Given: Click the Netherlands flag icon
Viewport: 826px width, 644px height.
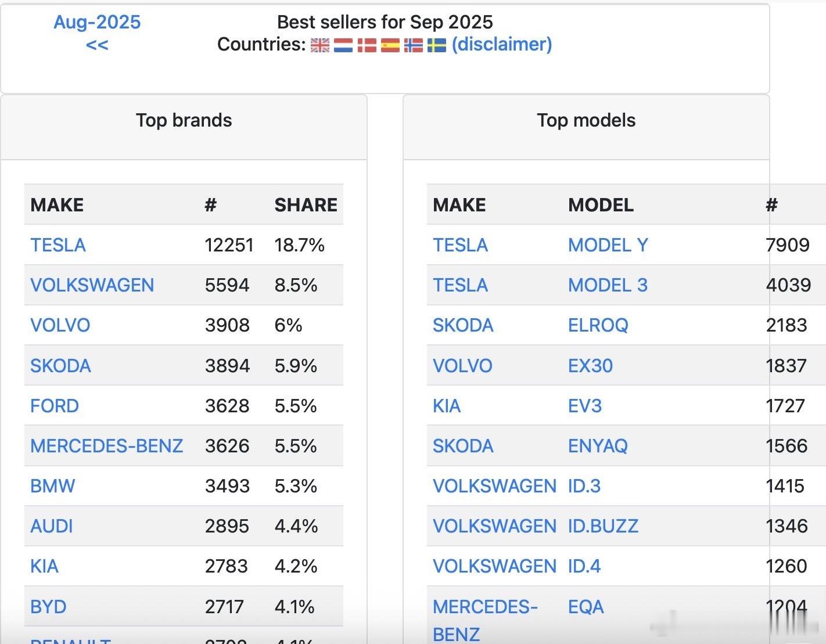Looking at the screenshot, I should click(x=343, y=45).
